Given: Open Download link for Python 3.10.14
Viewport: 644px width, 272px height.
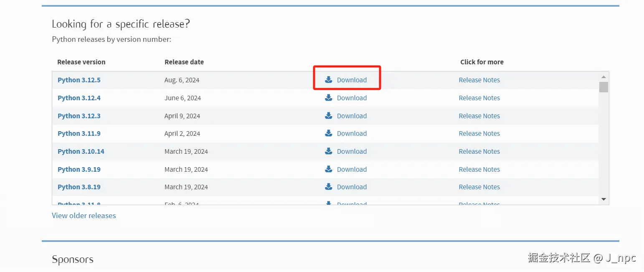Looking at the screenshot, I should (352, 151).
